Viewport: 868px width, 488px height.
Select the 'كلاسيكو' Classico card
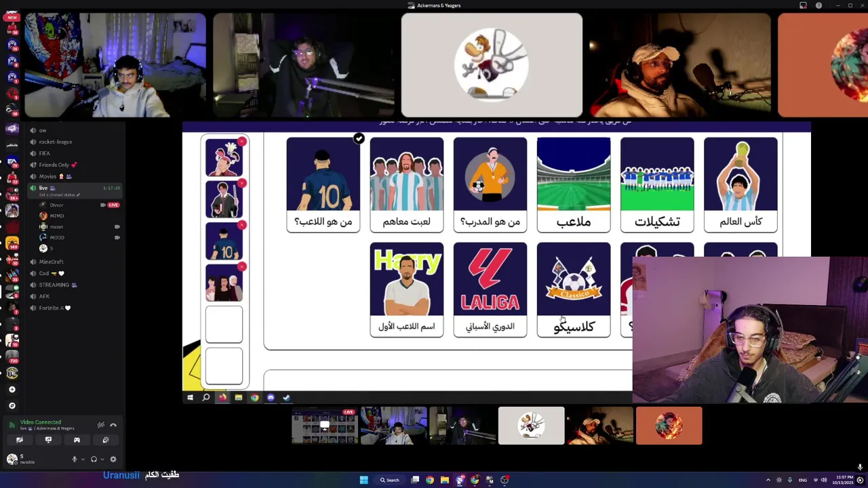pos(574,289)
